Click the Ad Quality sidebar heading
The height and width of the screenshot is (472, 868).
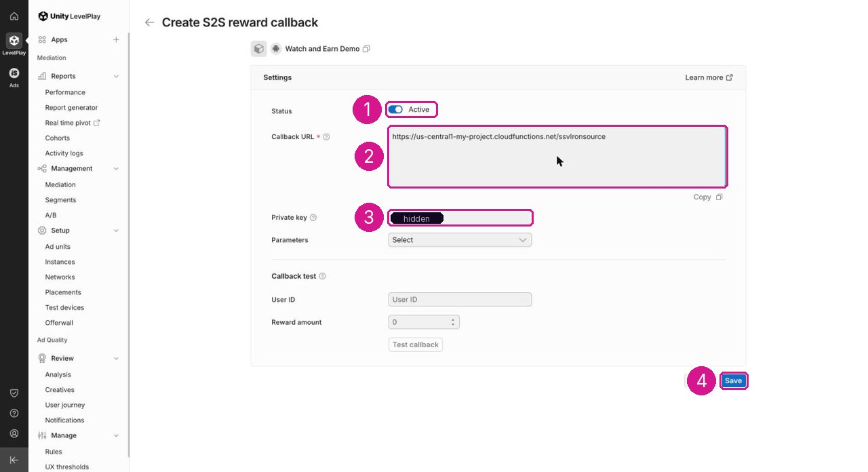52,340
